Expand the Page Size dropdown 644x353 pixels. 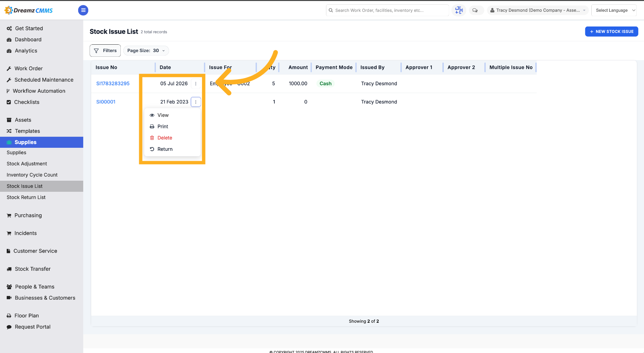tap(146, 51)
